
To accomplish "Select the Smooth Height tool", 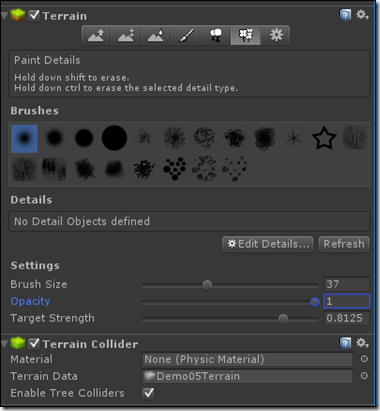I will click(156, 35).
